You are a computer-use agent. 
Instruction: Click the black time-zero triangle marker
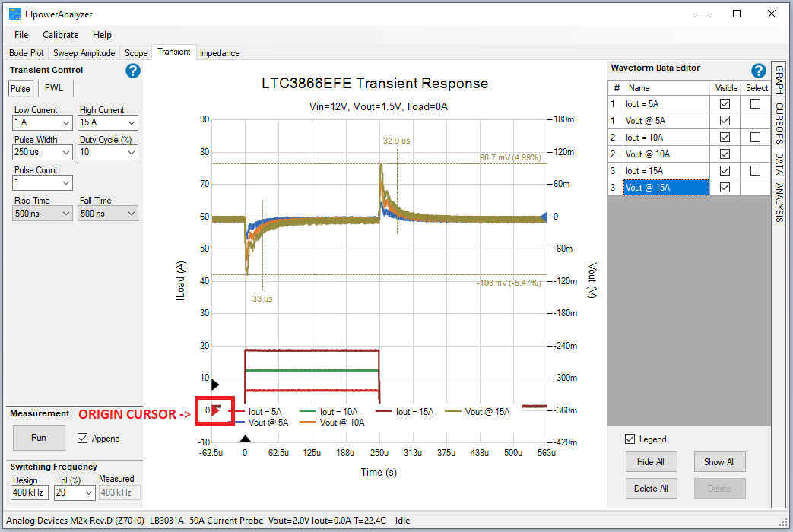245,439
